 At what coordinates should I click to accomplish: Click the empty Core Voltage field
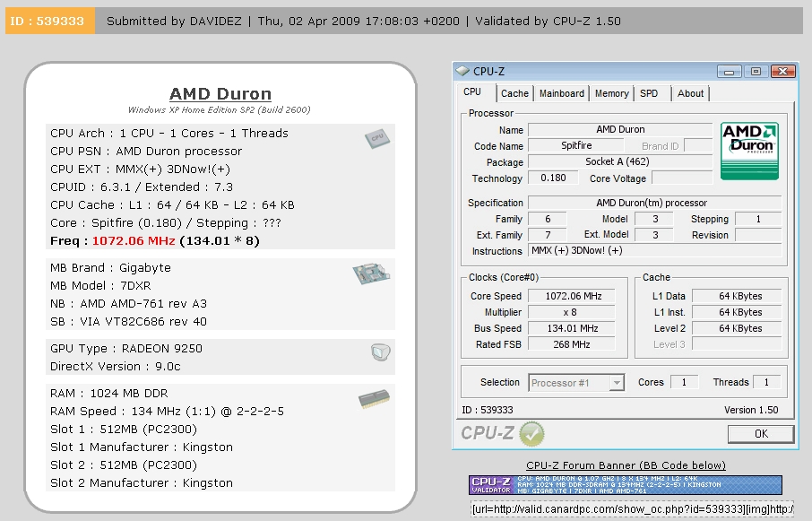click(682, 178)
